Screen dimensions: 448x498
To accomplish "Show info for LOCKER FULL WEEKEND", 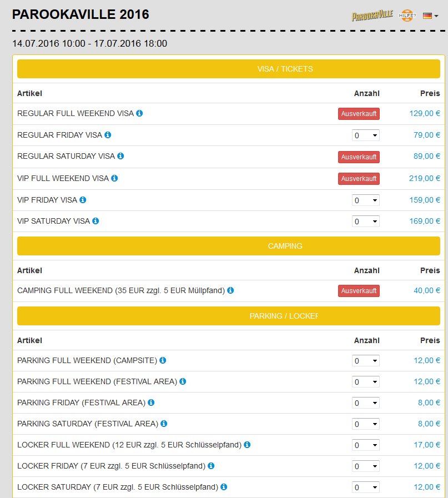I will pyautogui.click(x=247, y=445).
